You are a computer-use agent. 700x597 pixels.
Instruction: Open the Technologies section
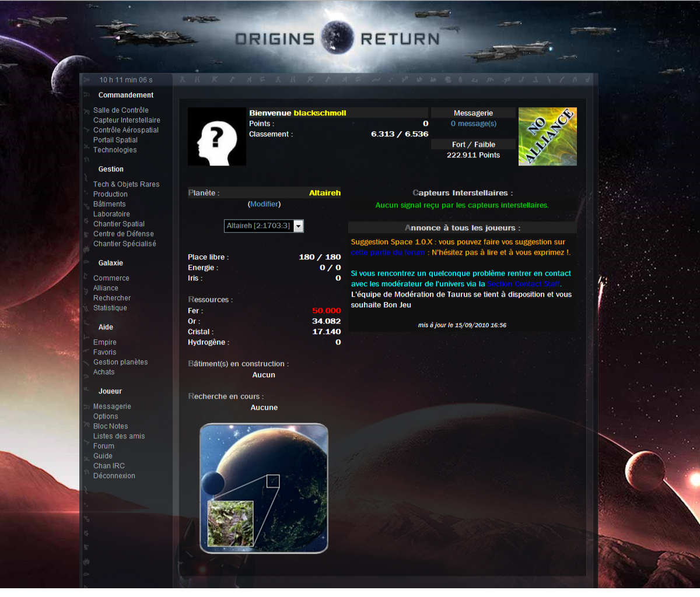115,150
